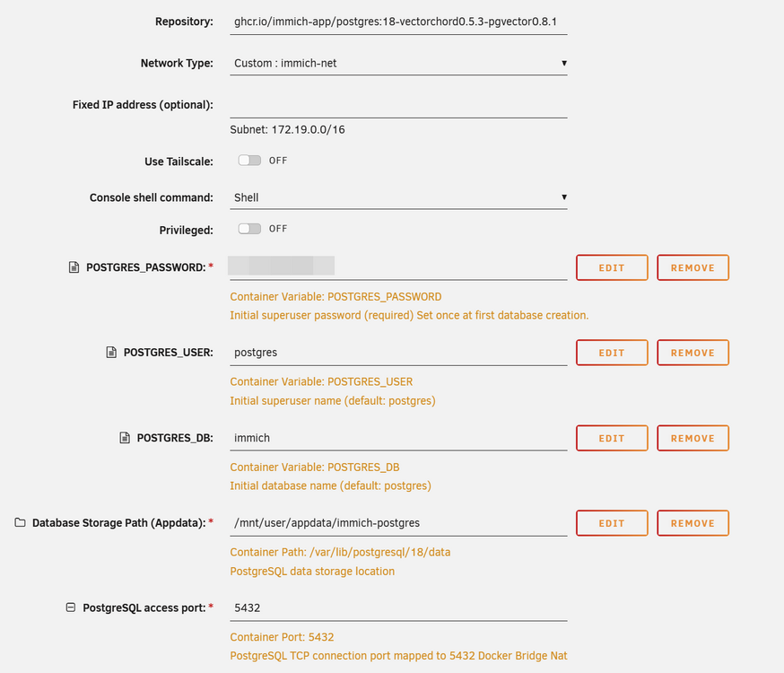Remove the POSTGRES_DB variable

point(693,438)
